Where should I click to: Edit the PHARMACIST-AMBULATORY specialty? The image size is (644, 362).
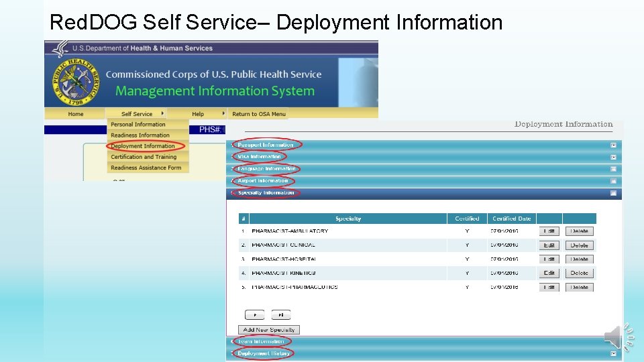coord(549,231)
